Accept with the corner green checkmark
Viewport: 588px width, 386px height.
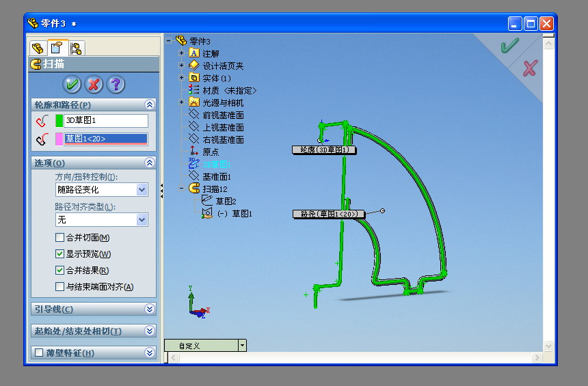click(x=509, y=45)
